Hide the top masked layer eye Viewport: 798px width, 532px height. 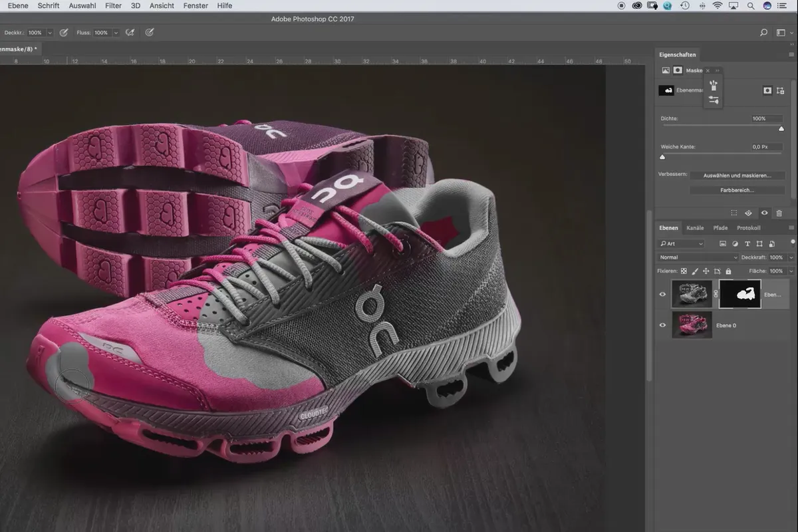point(662,294)
